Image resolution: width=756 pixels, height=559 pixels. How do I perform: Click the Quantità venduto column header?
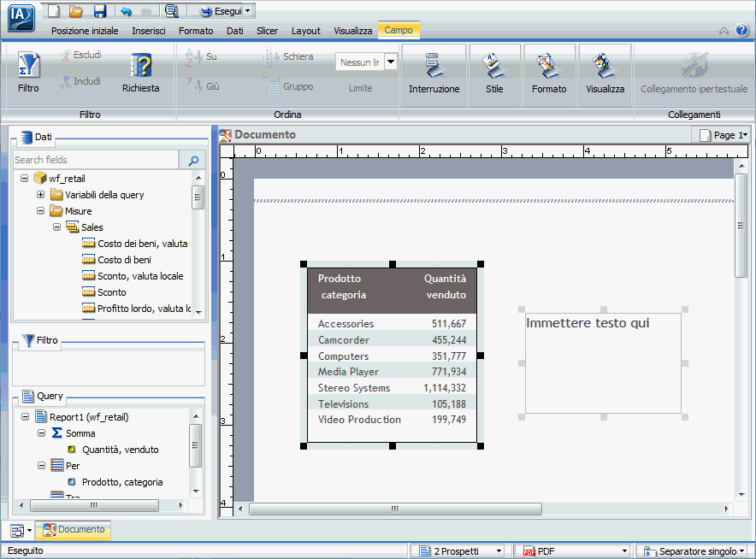(445, 286)
